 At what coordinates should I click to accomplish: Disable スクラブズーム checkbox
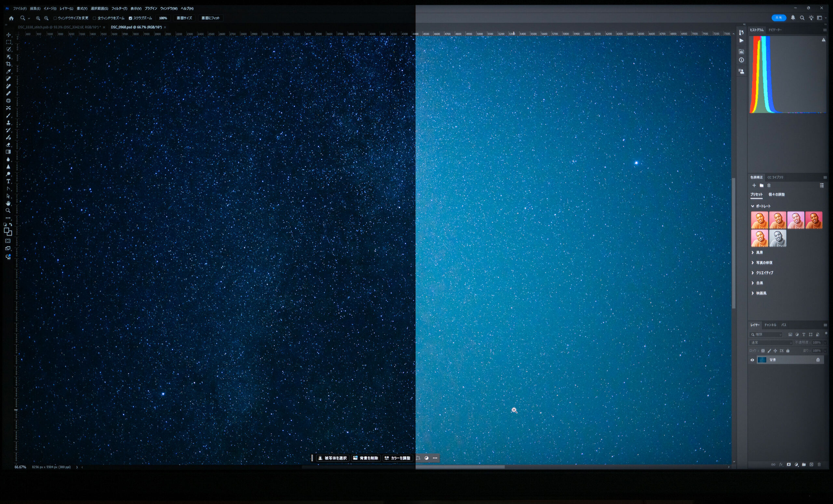[x=130, y=18]
